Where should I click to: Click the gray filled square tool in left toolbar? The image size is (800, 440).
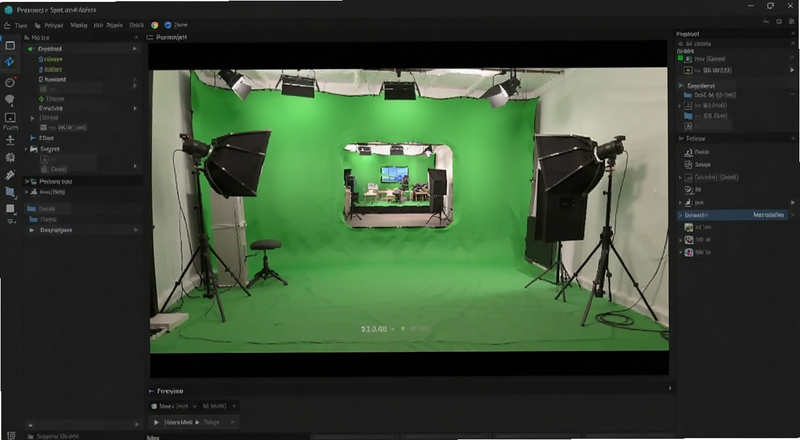point(10,209)
